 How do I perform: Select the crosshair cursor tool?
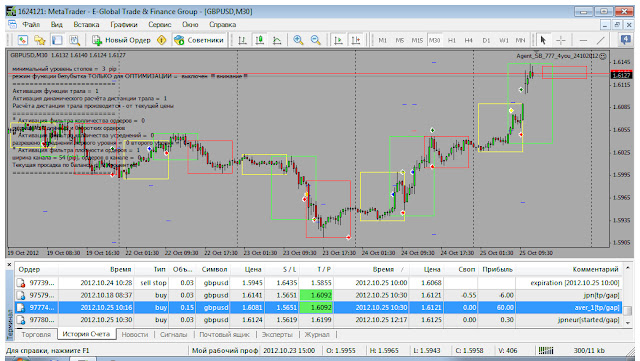point(561,40)
